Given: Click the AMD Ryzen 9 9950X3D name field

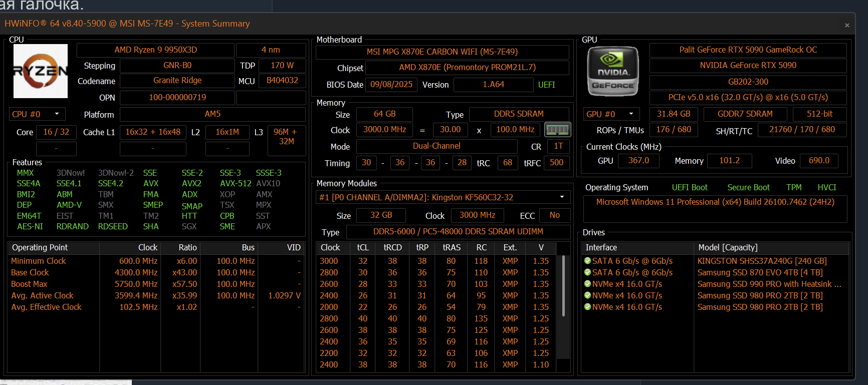Looking at the screenshot, I should pyautogui.click(x=155, y=50).
